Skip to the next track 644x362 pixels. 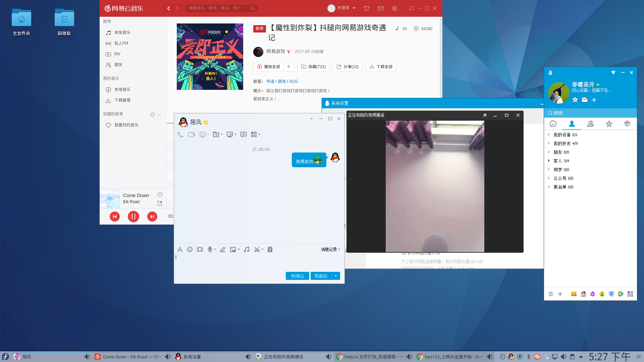[152, 217]
